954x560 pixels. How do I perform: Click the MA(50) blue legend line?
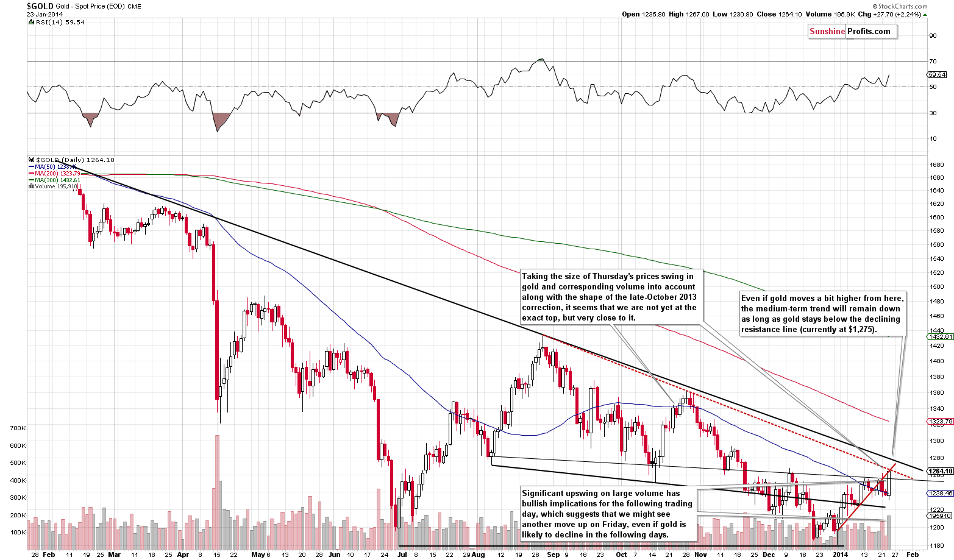(32, 166)
